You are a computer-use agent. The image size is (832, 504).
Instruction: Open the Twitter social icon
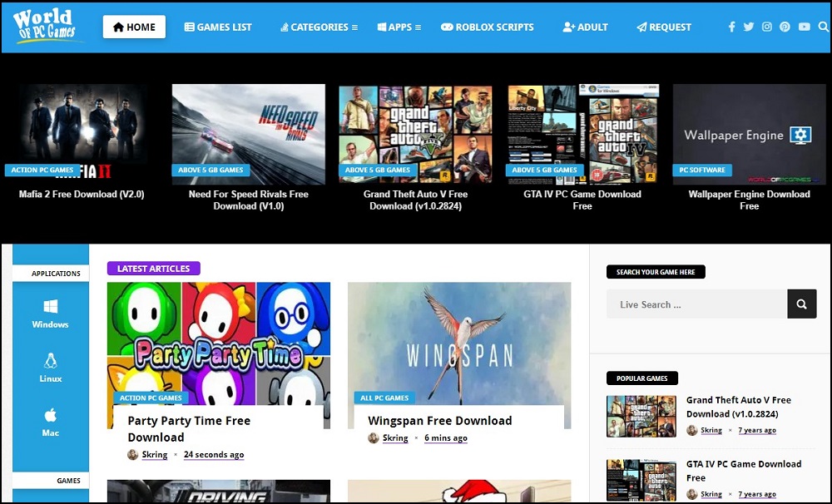tap(749, 27)
